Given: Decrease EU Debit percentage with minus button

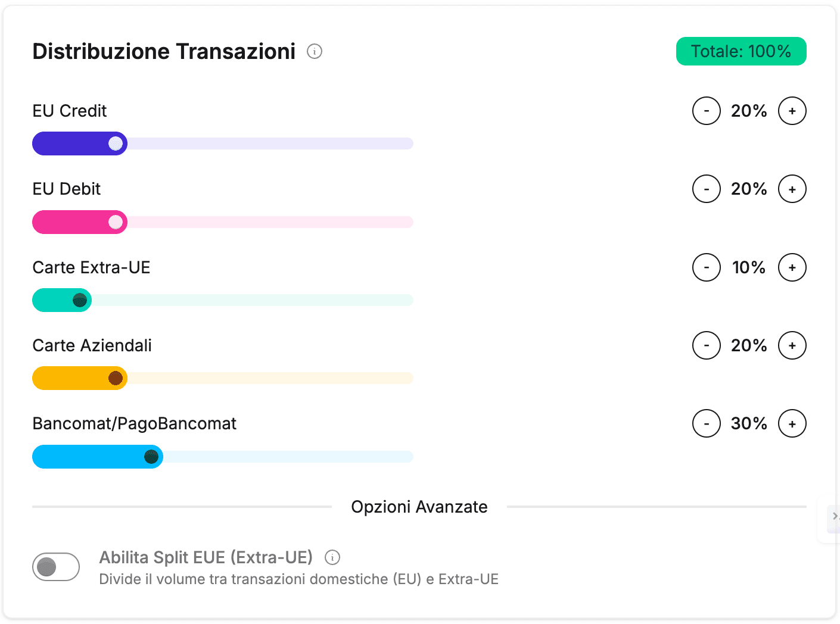Looking at the screenshot, I should tap(707, 189).
